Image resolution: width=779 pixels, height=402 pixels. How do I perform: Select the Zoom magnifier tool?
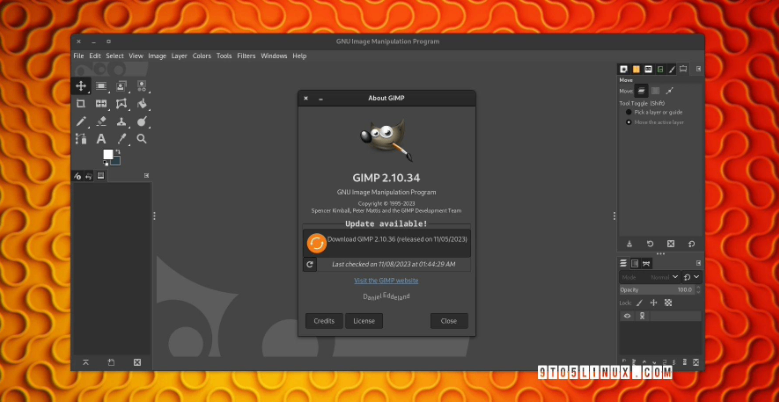[142, 139]
